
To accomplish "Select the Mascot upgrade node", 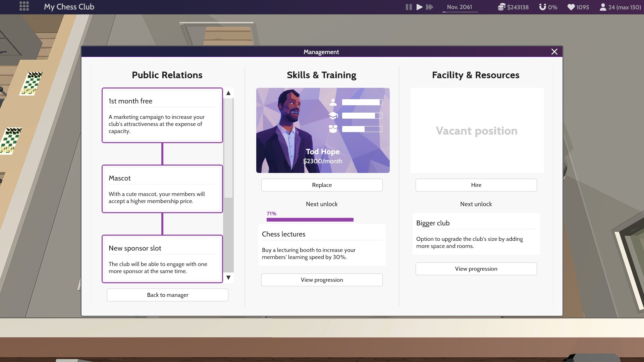I will 162,189.
